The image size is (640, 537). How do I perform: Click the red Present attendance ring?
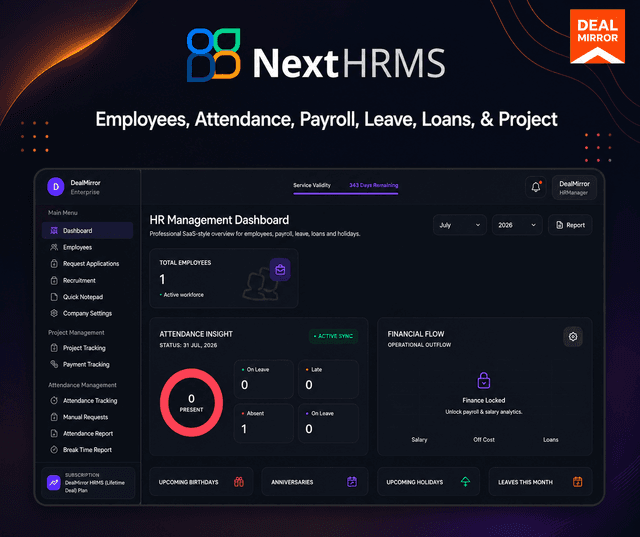[x=191, y=403]
